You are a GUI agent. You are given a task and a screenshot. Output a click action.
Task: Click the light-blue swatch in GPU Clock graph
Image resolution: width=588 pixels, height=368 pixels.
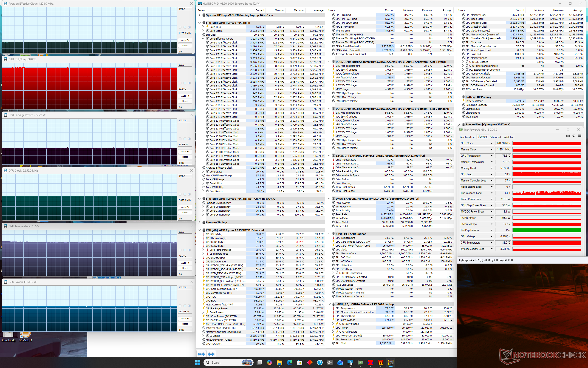(185, 195)
